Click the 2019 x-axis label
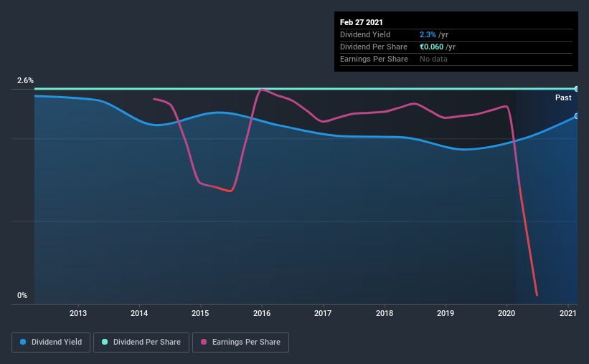Image resolution: width=589 pixels, height=364 pixels. tap(446, 313)
